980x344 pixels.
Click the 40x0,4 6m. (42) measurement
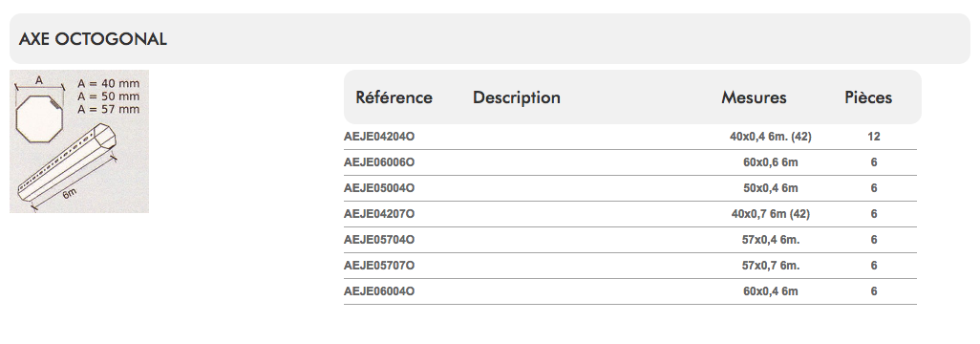[771, 137]
